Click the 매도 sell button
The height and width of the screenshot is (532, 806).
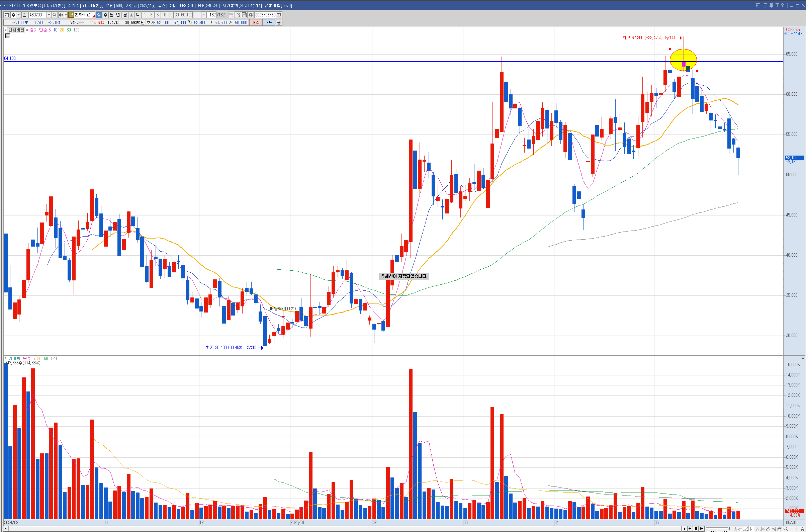[x=268, y=23]
